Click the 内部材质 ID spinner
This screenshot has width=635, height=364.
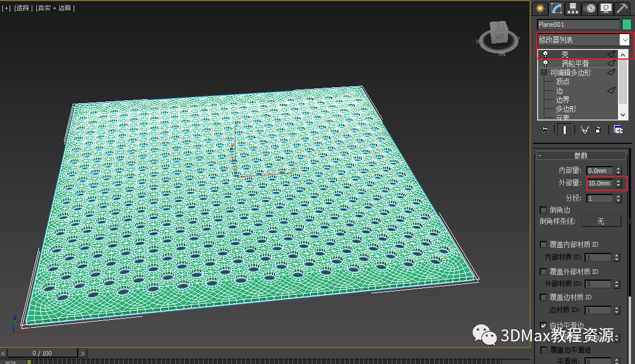click(x=616, y=257)
